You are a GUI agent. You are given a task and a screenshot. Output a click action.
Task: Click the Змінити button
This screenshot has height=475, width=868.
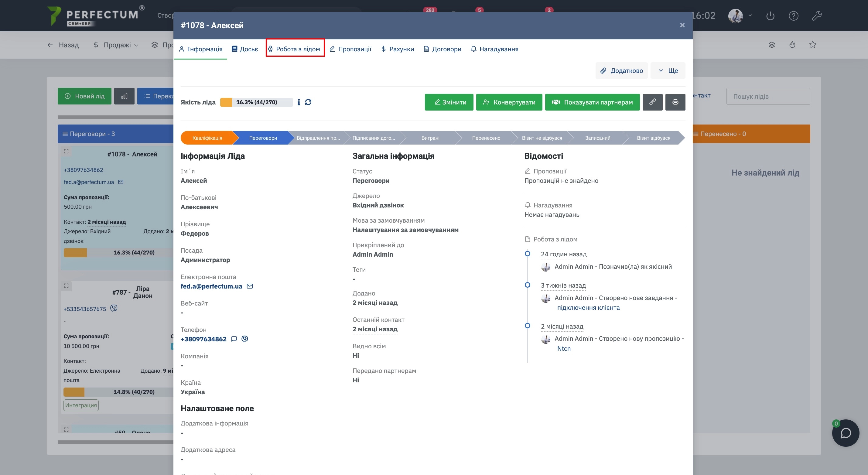pyautogui.click(x=449, y=102)
